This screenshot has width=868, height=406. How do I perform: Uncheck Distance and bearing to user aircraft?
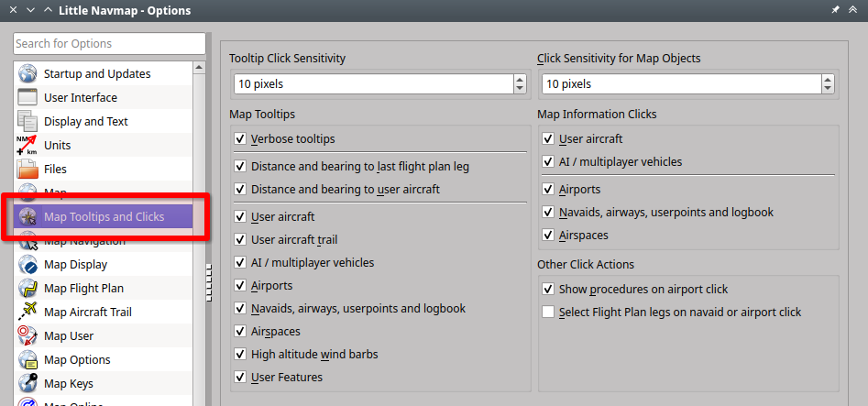(x=240, y=190)
